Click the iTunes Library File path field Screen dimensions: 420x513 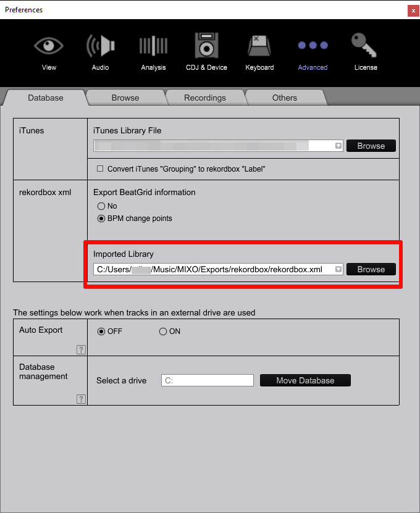[219, 146]
